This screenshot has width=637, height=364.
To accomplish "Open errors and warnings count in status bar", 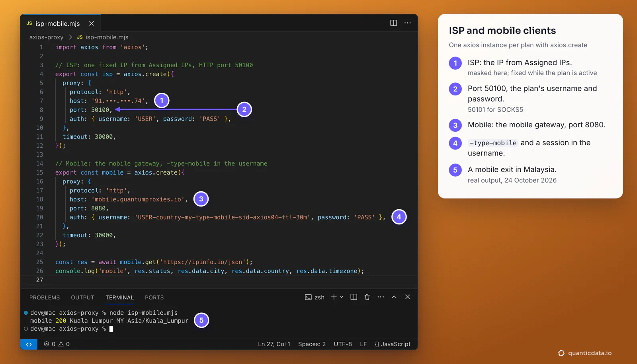I will 57,344.
